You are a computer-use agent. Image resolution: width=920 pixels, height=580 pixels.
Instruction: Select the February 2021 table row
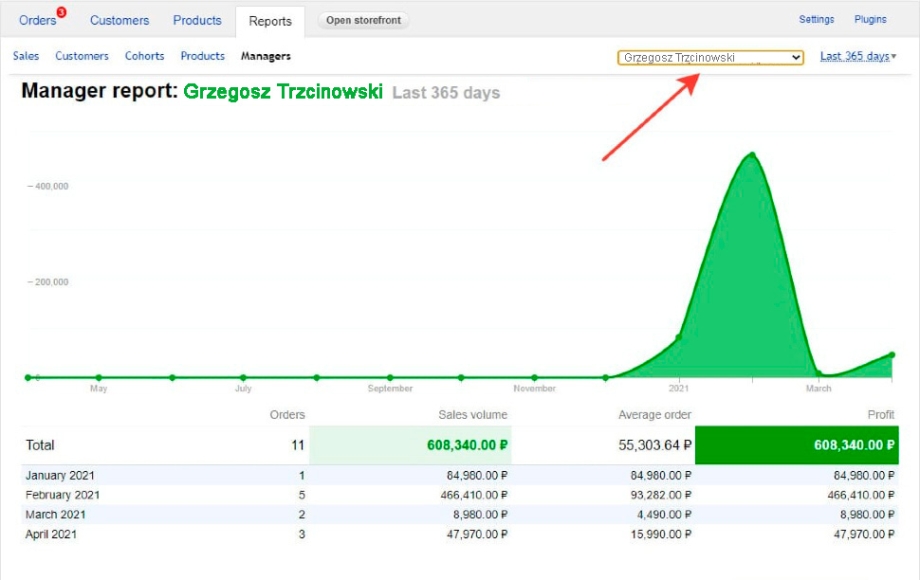pos(460,494)
